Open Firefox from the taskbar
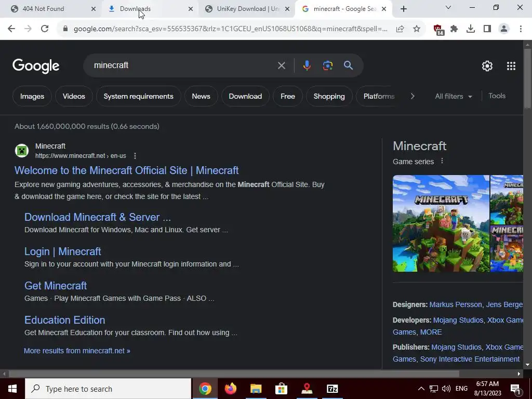Screen dimensions: 532x399 [x=230, y=389]
